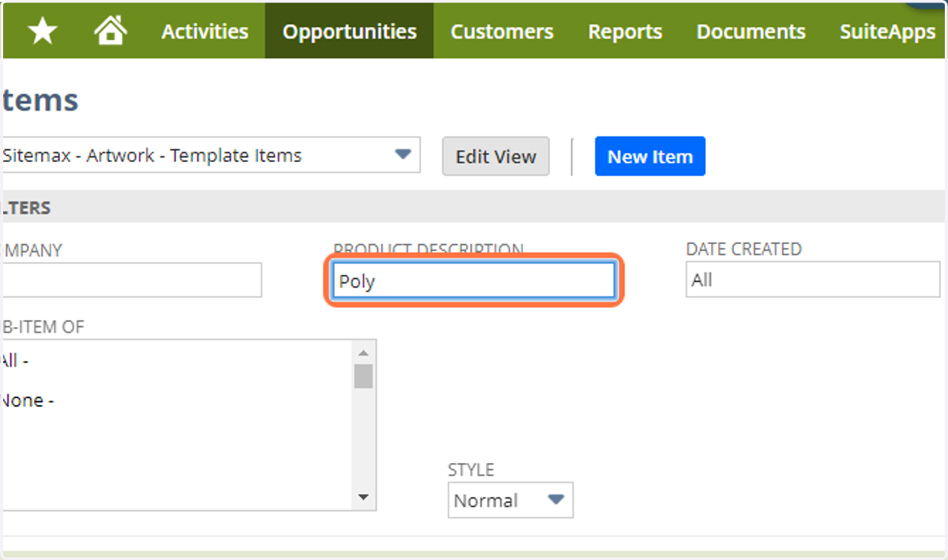Screen dimensions: 948x560
Task: Open the Activities menu
Action: (x=205, y=32)
